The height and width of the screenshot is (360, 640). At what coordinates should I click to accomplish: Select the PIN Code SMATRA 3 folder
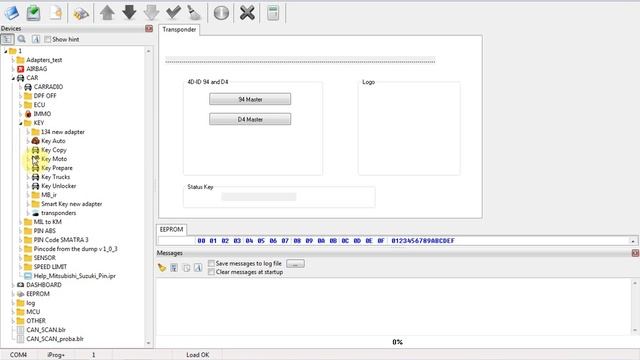tap(61, 240)
